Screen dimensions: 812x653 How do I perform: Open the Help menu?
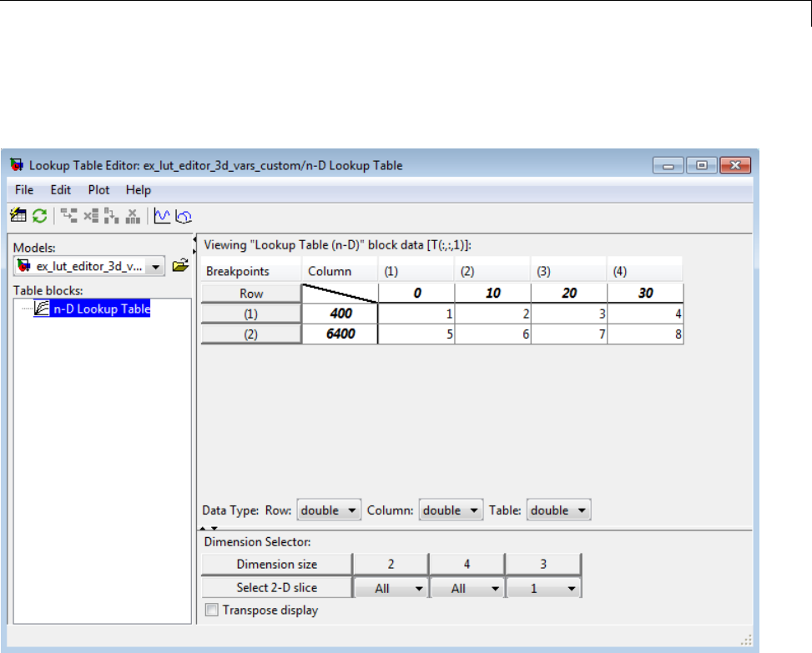[x=139, y=190]
